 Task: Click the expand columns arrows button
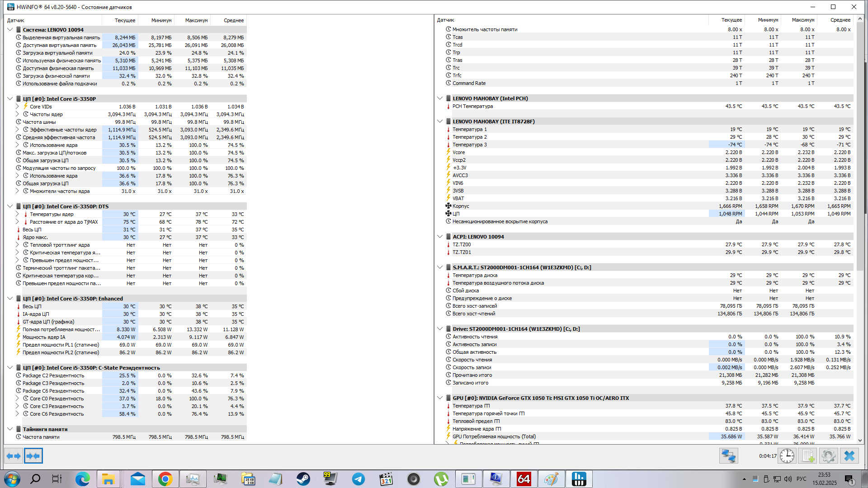click(x=14, y=456)
